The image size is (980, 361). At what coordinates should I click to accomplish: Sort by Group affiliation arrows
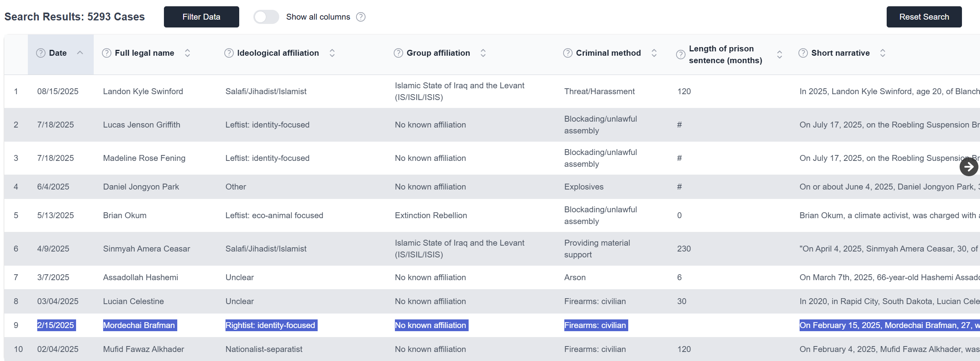coord(483,53)
